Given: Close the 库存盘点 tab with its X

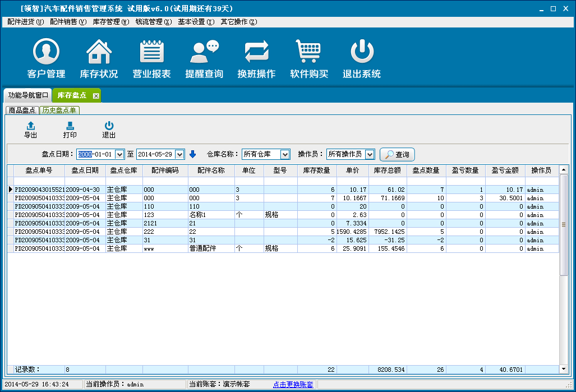Looking at the screenshot, I should (96, 96).
